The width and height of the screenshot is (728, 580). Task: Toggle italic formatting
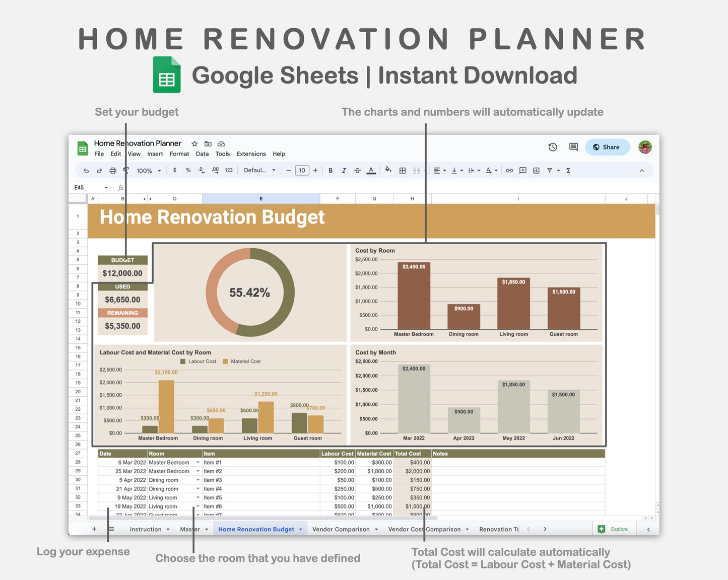click(x=344, y=170)
